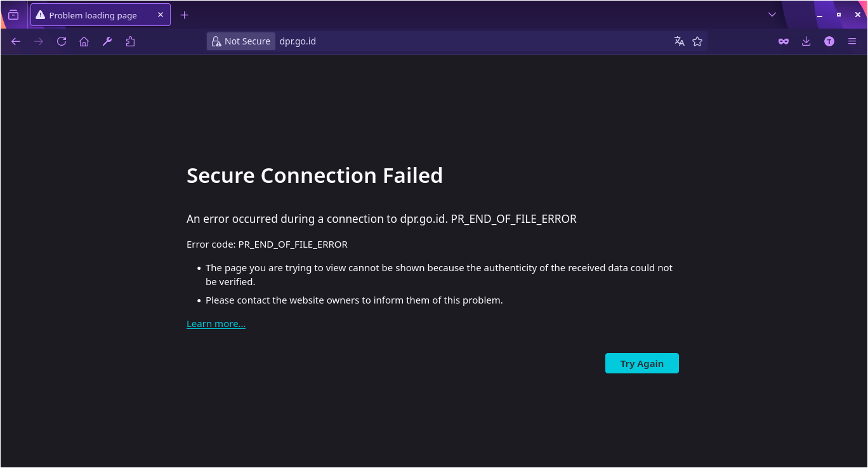Expand the list all tabs chevron
Screen dimensions: 868x468
772,15
